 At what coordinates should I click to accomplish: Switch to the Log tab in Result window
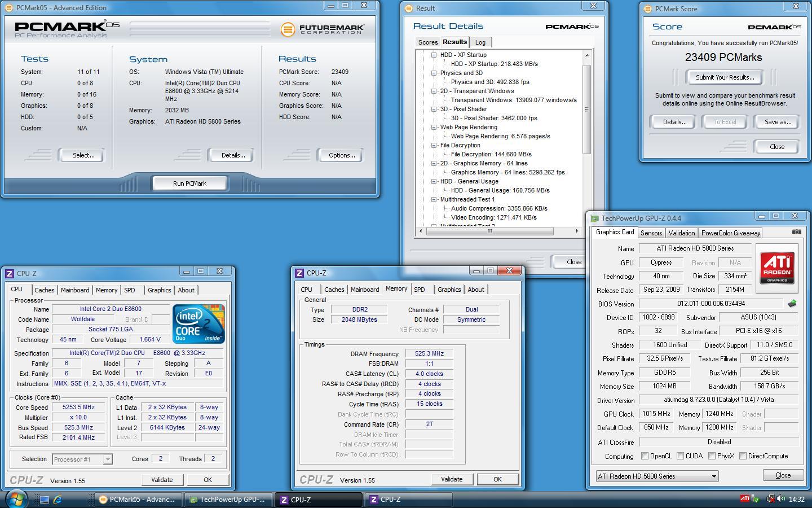pyautogui.click(x=480, y=42)
